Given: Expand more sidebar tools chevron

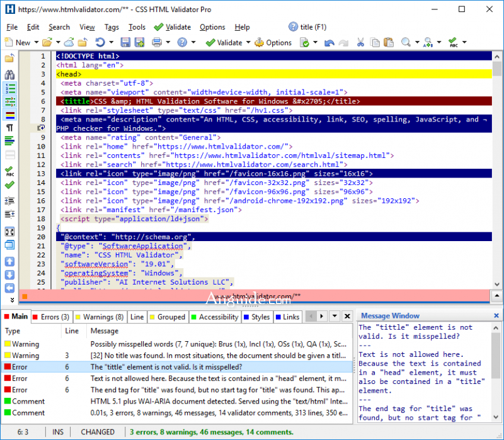Looking at the screenshot, I should (x=12, y=300).
